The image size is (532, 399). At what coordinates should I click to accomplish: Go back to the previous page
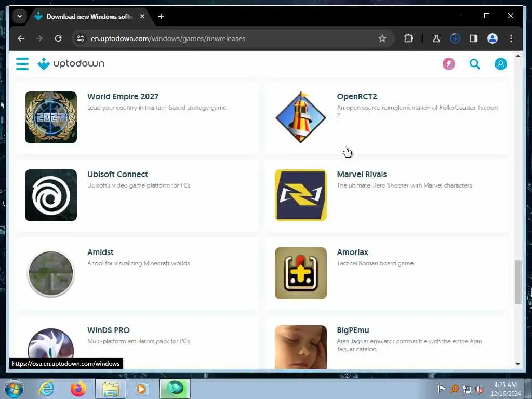click(21, 38)
